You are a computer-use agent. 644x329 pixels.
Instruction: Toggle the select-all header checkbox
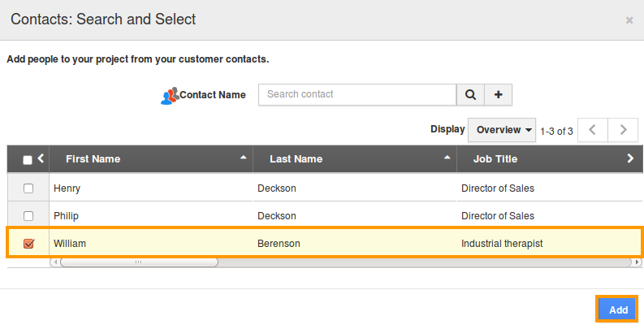pyautogui.click(x=28, y=160)
